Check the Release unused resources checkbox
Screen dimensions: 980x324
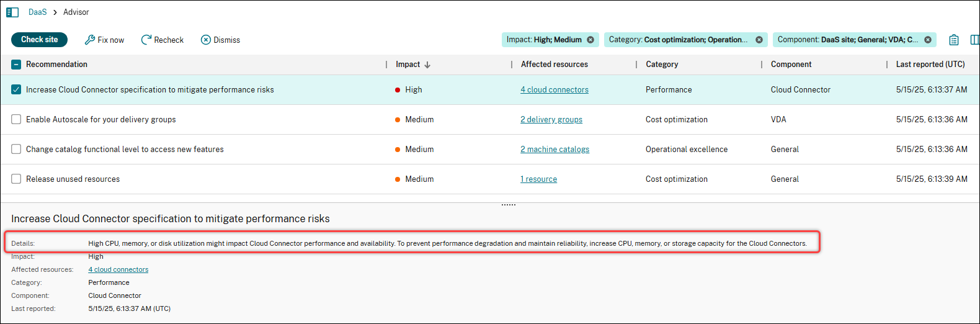click(16, 179)
